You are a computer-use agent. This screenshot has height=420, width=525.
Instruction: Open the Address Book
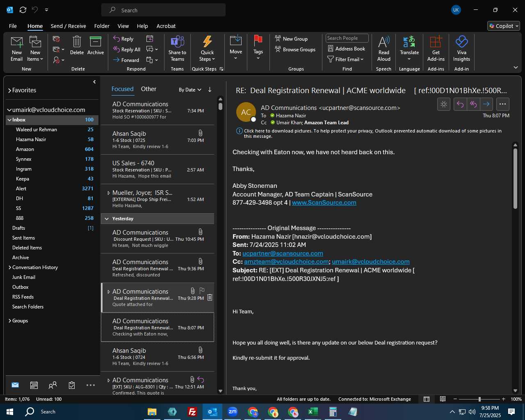point(347,48)
